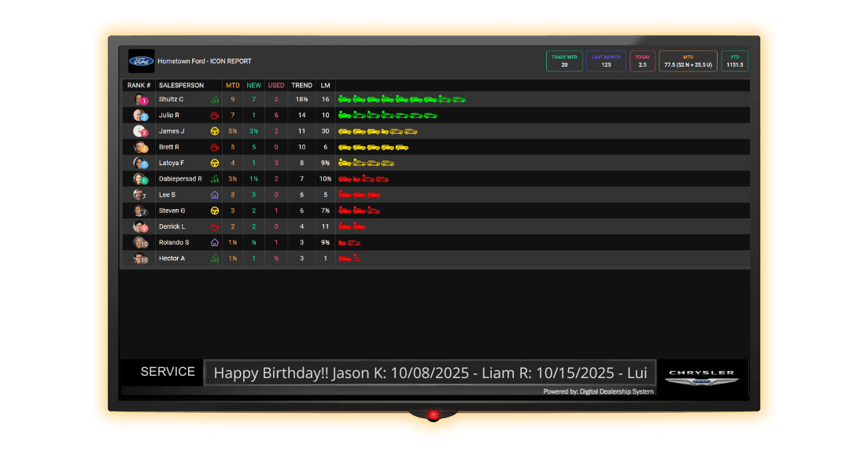Click the Happy Birthday scrolling ticker
Image resolution: width=868 pixels, height=452 pixels.
(430, 373)
